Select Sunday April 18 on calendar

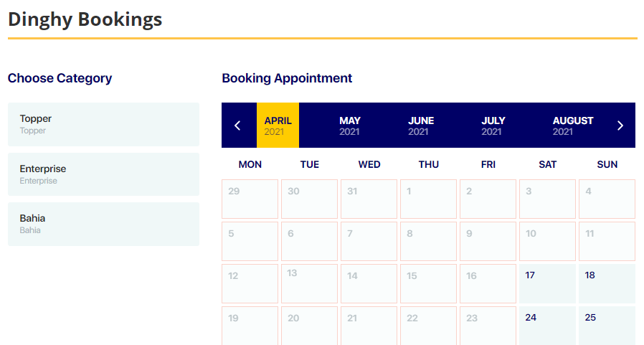click(x=607, y=283)
